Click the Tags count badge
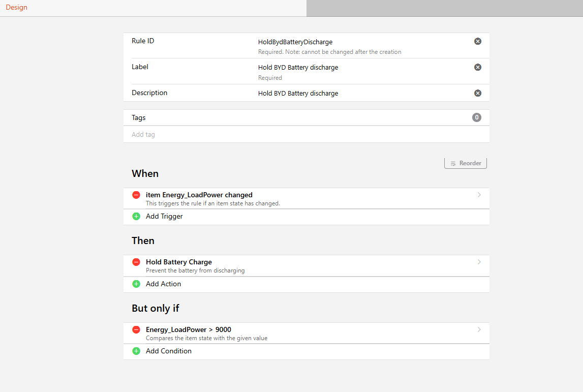583x392 pixels. (x=477, y=117)
